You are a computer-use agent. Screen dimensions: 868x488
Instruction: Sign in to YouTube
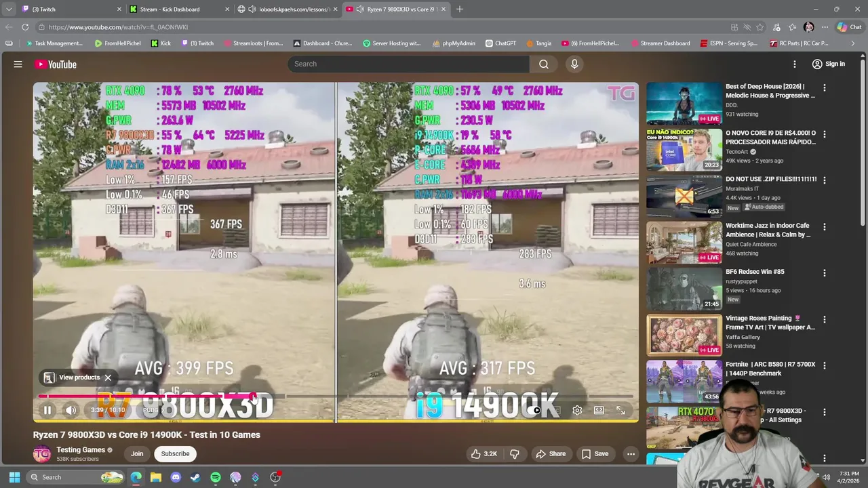(x=829, y=64)
